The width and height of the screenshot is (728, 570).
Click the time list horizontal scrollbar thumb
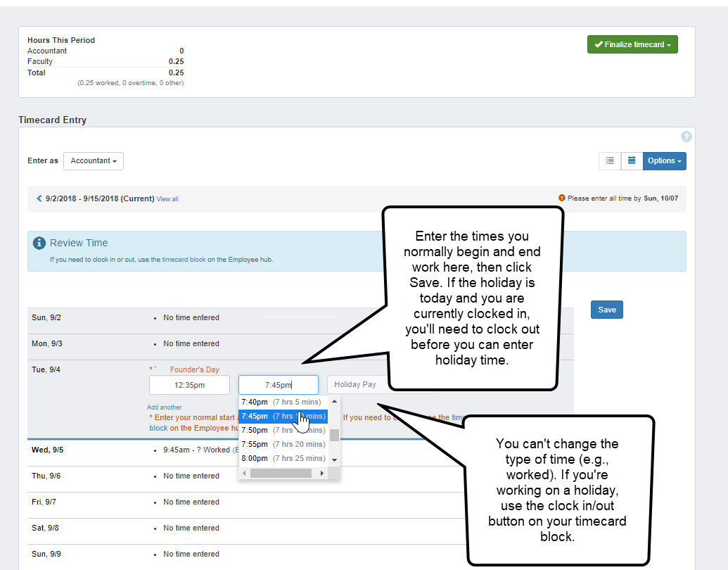(x=281, y=474)
